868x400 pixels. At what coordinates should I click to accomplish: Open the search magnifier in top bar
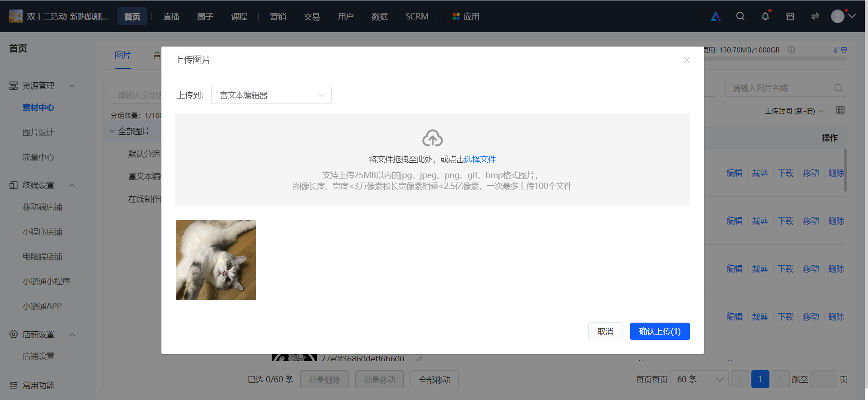click(740, 16)
